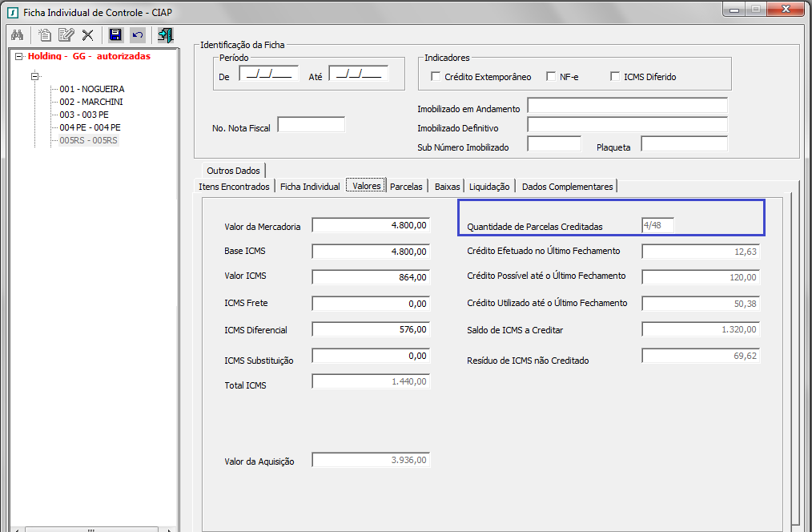
Task: Enable the Crédito Extemporâneo checkbox
Action: [436, 77]
